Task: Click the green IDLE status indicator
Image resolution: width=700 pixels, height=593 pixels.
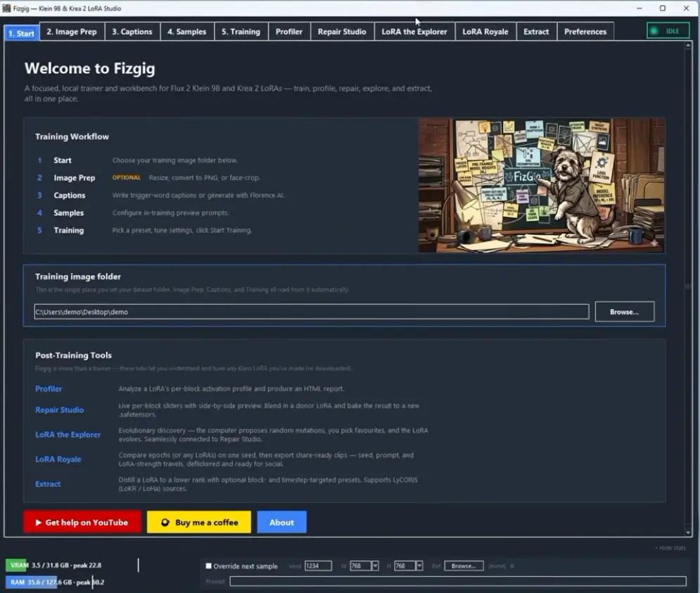Action: click(668, 31)
